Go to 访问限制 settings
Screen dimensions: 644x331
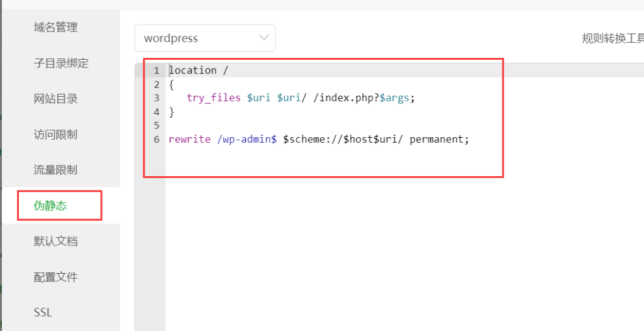pos(56,134)
